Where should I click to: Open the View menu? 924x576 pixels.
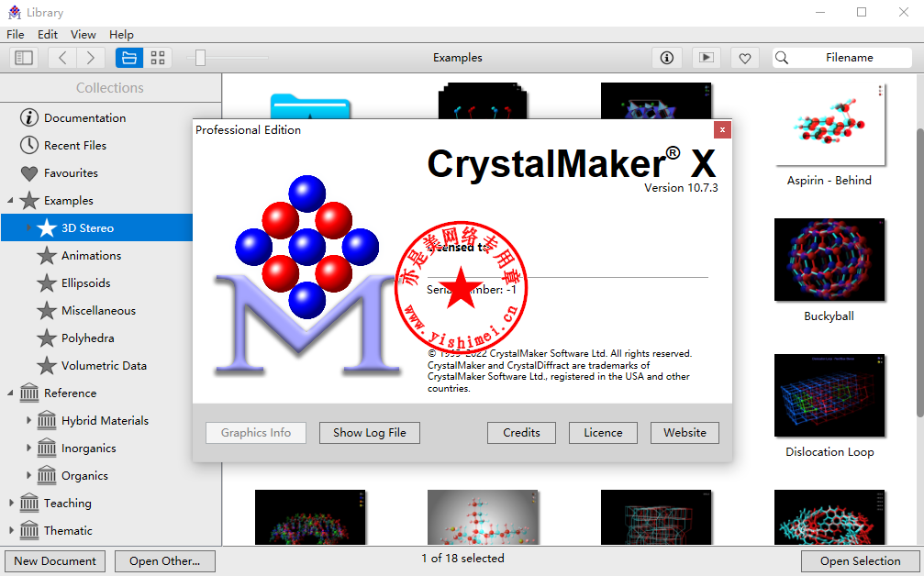tap(83, 35)
